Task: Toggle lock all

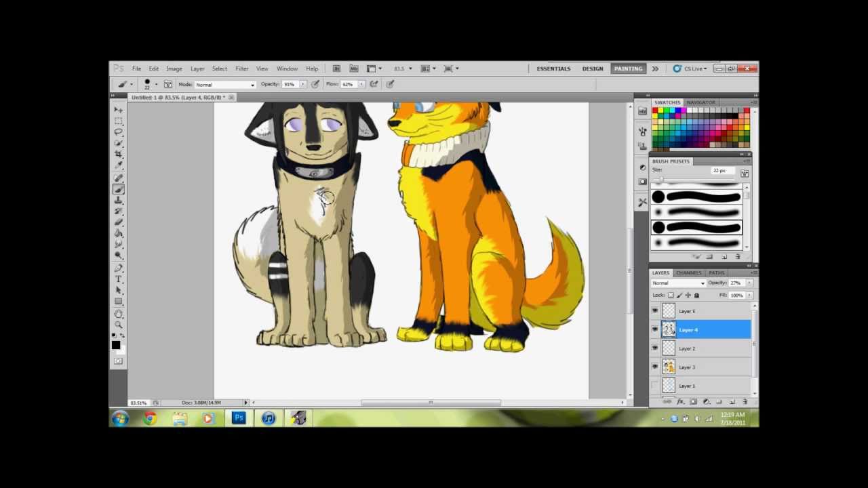Action: (696, 295)
